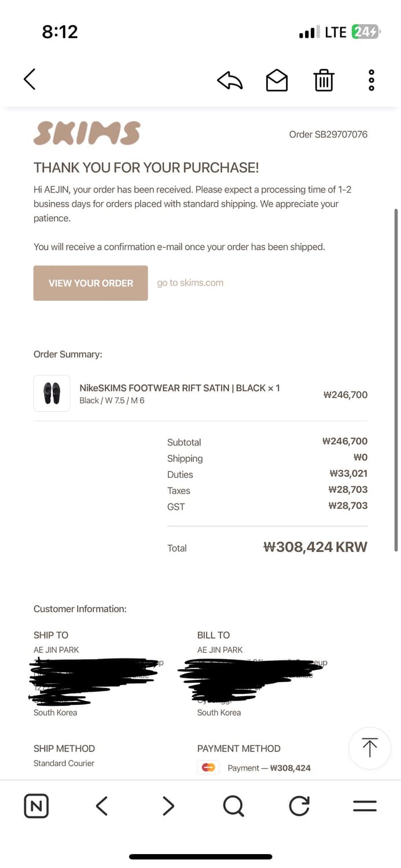
Task: Tap the scroll-to-top arrow button
Action: pyautogui.click(x=370, y=748)
